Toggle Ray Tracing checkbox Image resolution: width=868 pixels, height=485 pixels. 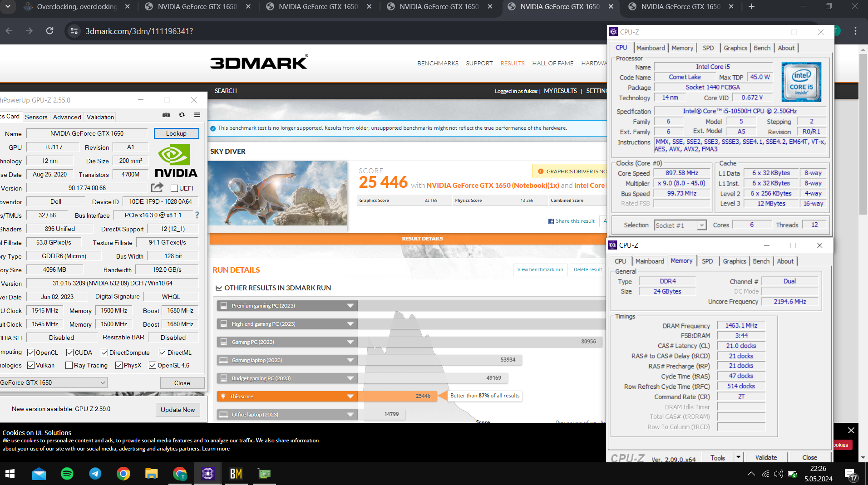point(69,365)
